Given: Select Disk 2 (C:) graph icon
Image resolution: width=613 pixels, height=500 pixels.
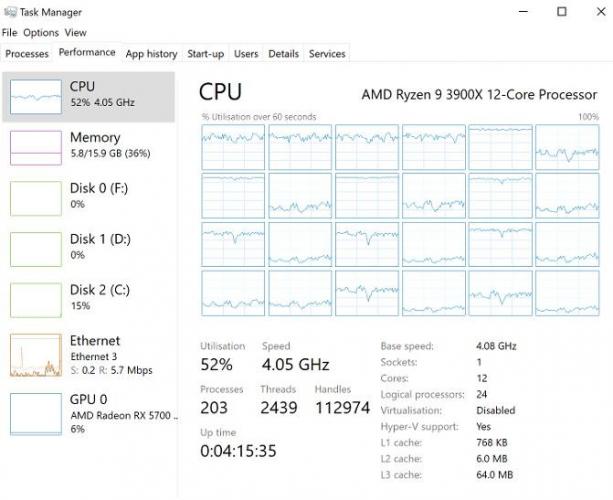Looking at the screenshot, I should (x=36, y=299).
